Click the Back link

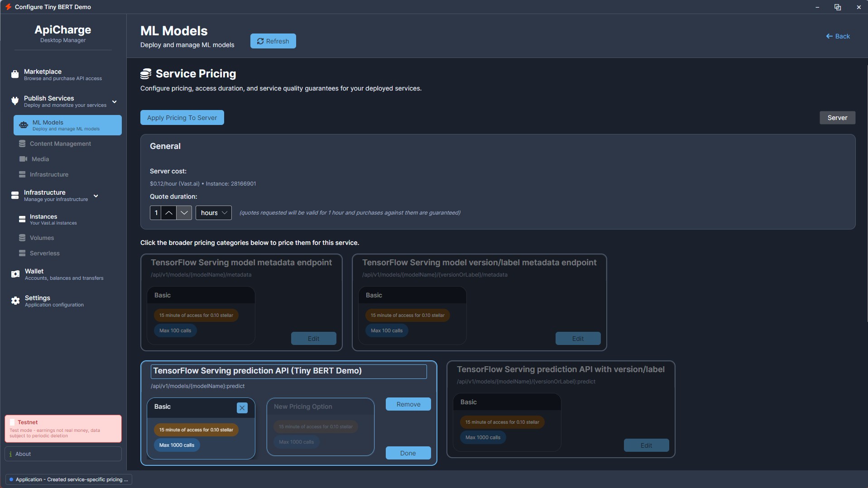point(838,36)
